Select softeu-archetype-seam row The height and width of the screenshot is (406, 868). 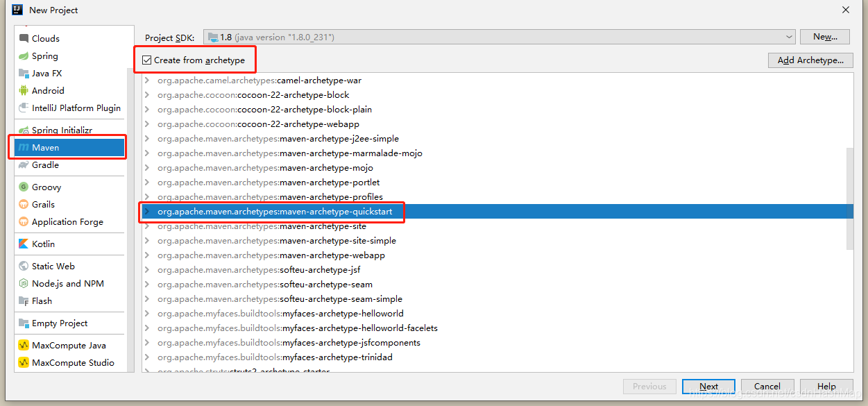coord(494,285)
